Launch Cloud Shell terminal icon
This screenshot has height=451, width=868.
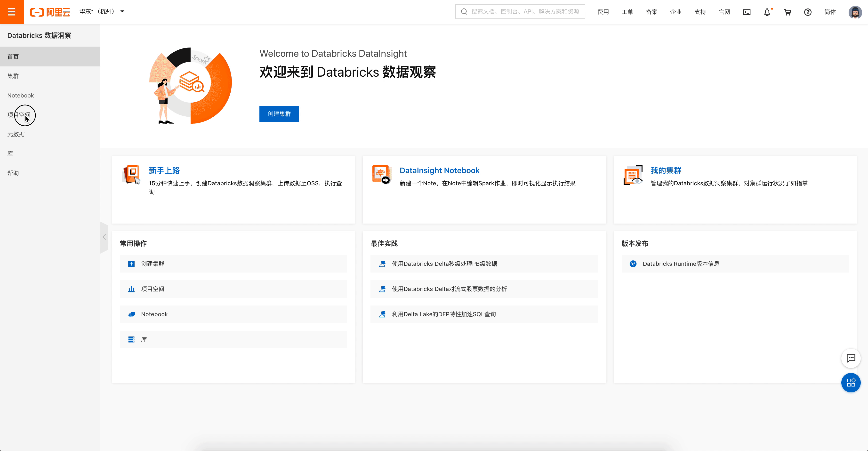(747, 12)
